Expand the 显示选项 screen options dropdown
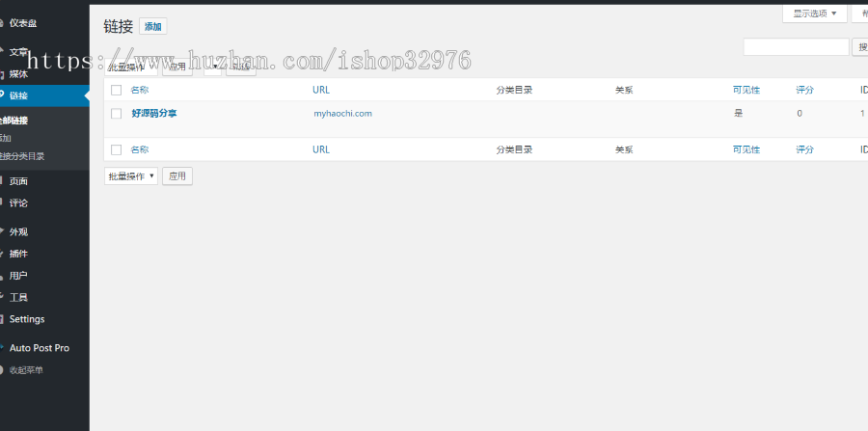 [814, 13]
